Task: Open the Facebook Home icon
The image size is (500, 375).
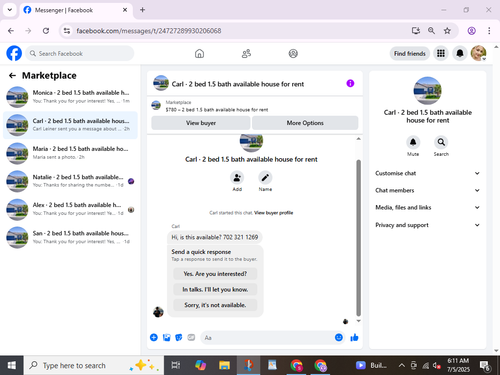Action: (199, 53)
